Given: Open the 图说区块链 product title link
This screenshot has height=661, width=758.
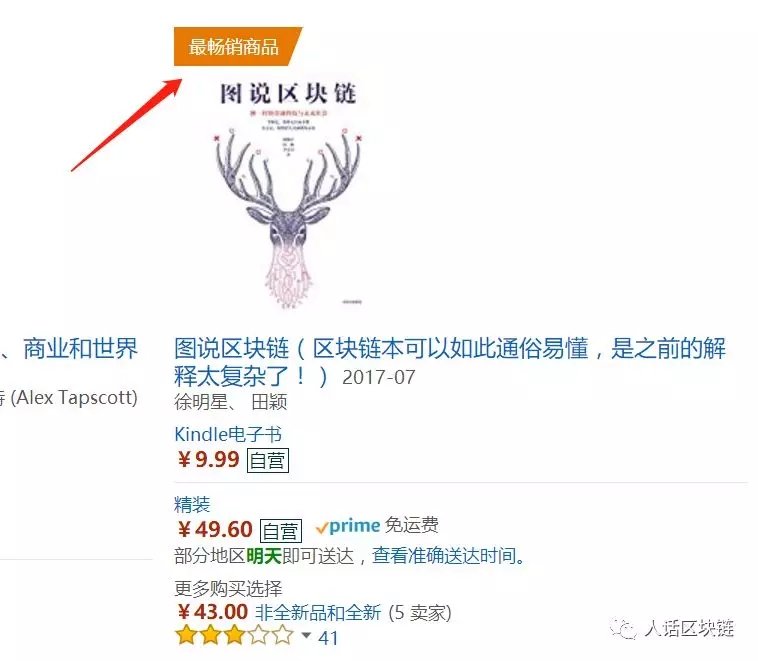Looking at the screenshot, I should 450,363.
